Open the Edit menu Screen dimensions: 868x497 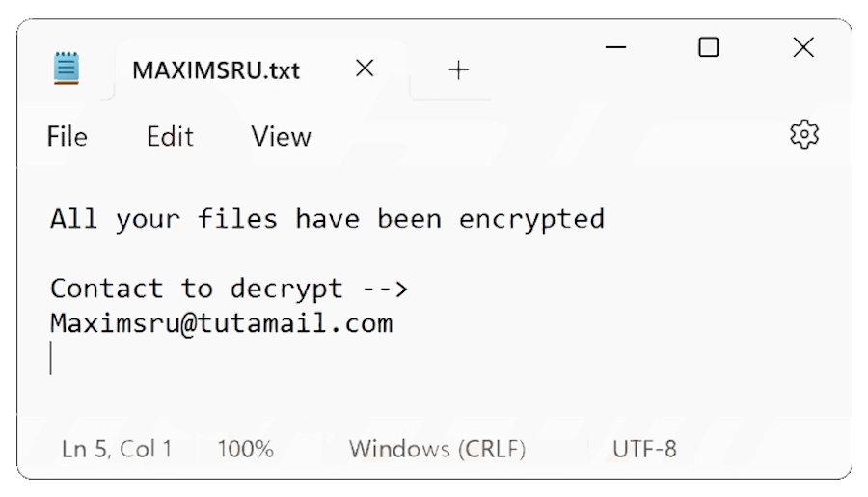tap(170, 137)
